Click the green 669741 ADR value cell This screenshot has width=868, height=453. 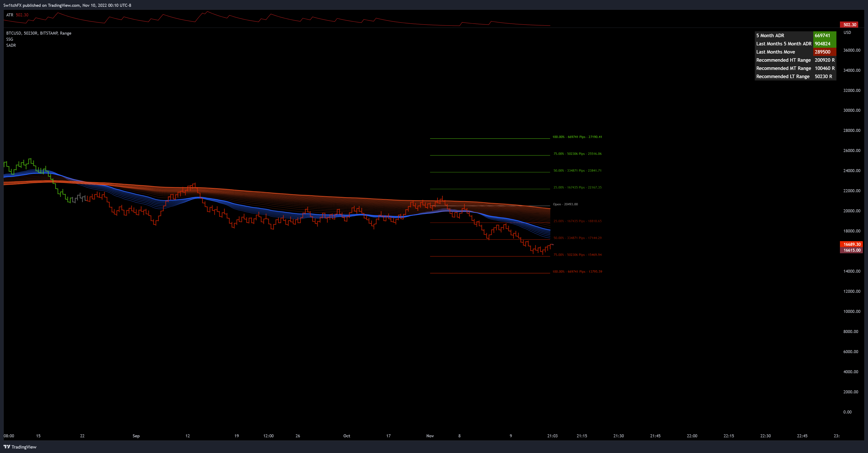(824, 35)
